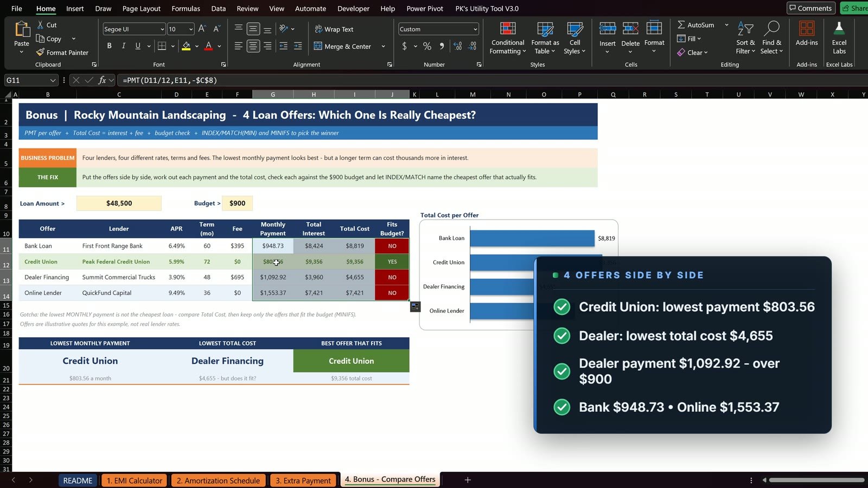
Task: Toggle Underline formatting
Action: (x=138, y=46)
